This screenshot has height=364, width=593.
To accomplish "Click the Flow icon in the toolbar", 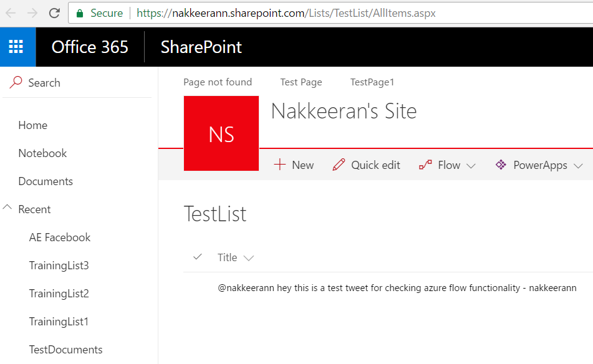I will (x=425, y=165).
